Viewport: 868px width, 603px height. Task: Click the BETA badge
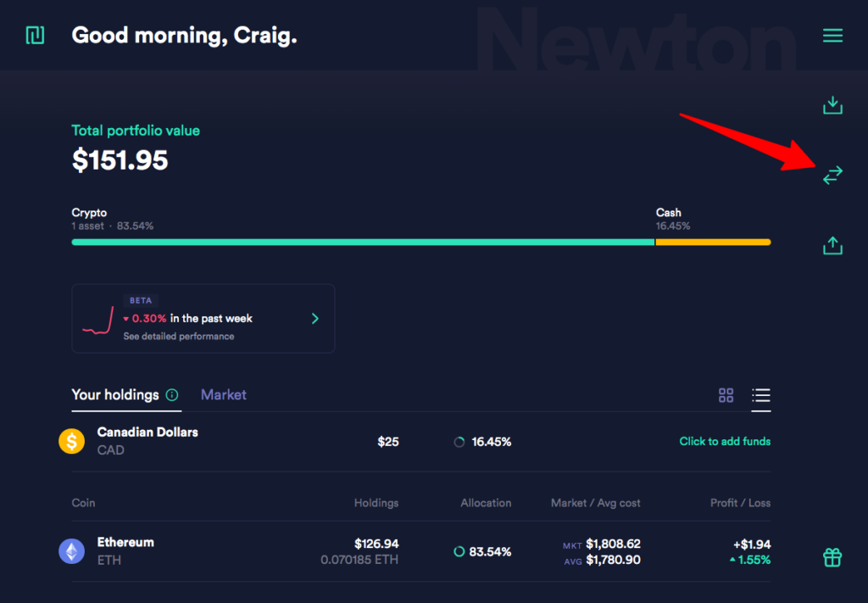141,300
